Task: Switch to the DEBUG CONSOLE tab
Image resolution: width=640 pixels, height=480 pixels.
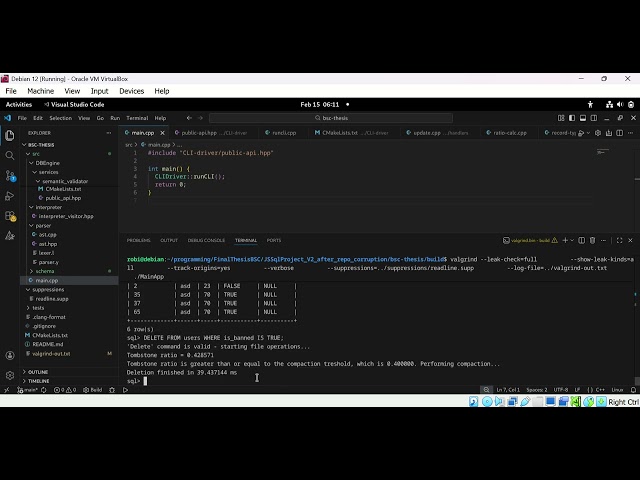Action: click(x=206, y=240)
